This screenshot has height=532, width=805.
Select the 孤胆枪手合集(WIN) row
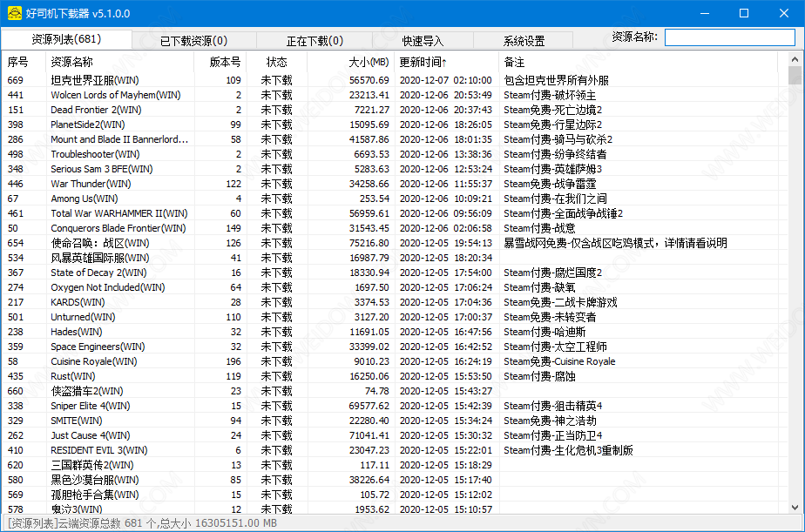coord(395,495)
